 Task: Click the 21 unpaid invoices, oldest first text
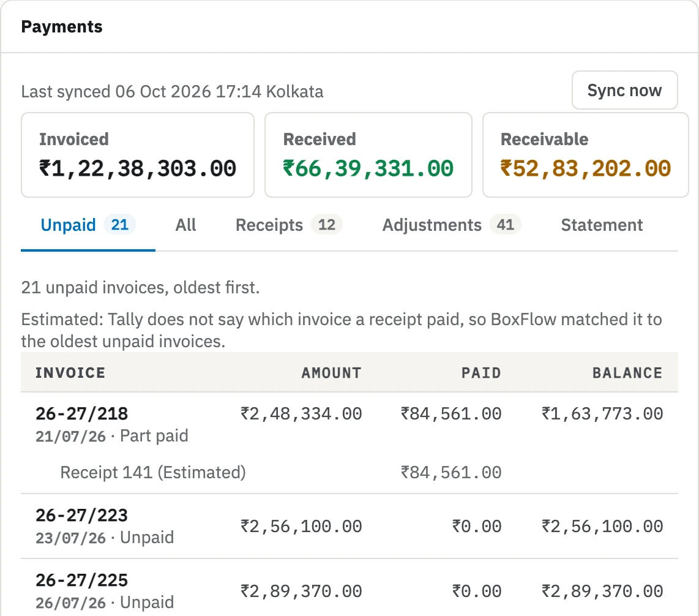(x=140, y=288)
